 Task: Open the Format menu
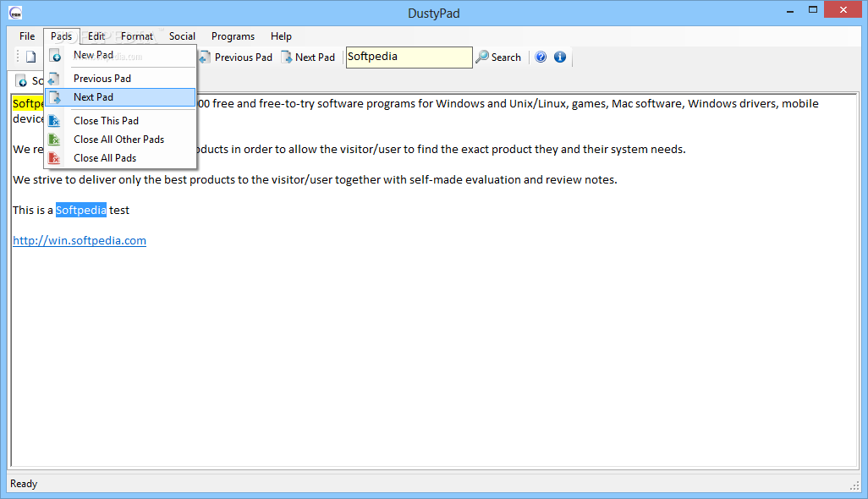137,36
